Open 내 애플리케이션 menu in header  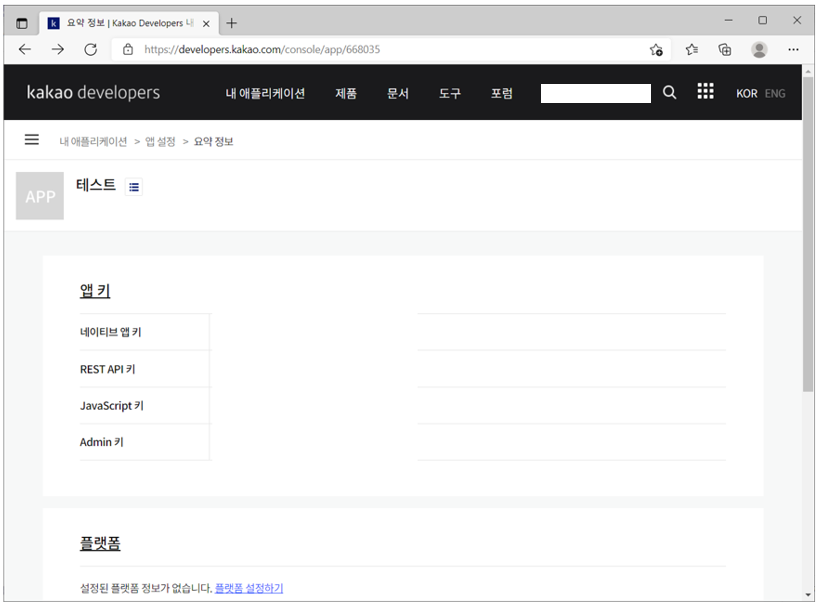tap(265, 94)
